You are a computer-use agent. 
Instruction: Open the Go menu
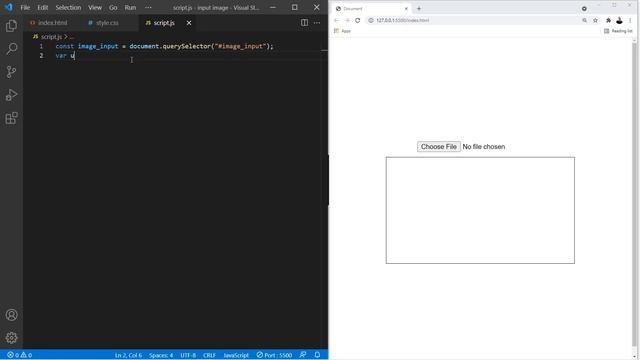click(x=113, y=7)
